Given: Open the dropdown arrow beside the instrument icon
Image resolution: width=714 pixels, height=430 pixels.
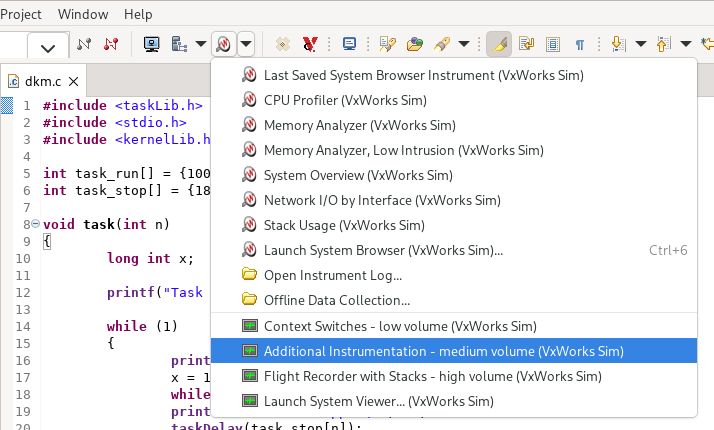Looking at the screenshot, I should click(x=246, y=44).
